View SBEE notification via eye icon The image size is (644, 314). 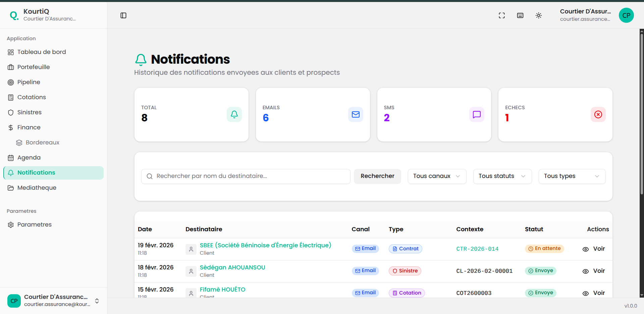tap(586, 249)
